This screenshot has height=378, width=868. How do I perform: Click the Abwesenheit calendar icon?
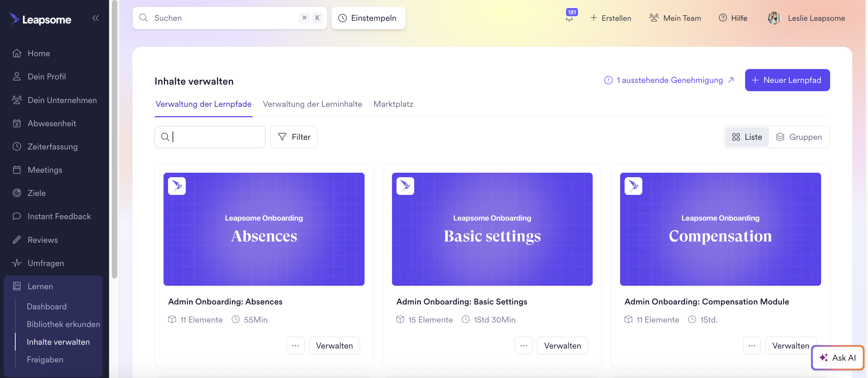pos(17,123)
